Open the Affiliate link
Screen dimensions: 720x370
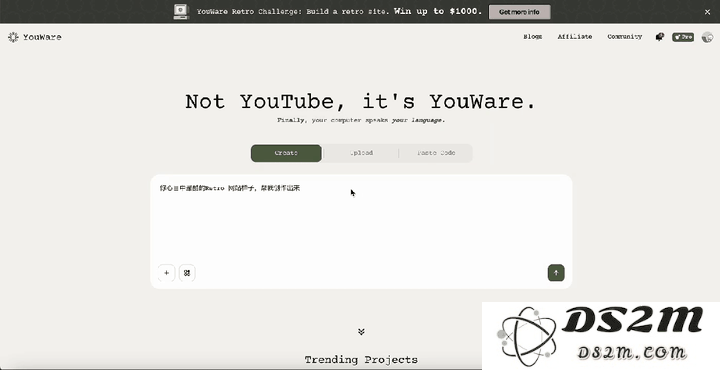574,37
